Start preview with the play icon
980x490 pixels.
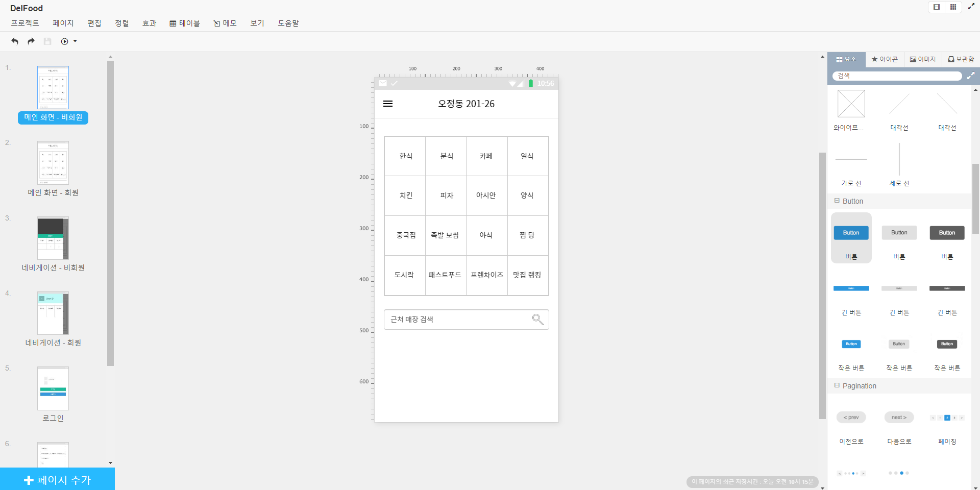click(x=65, y=41)
